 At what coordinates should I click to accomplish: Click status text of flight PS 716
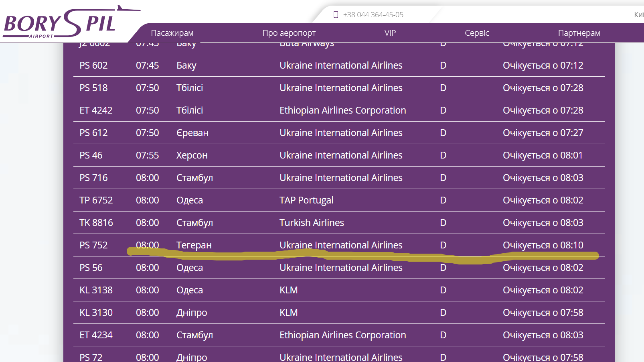click(x=543, y=178)
